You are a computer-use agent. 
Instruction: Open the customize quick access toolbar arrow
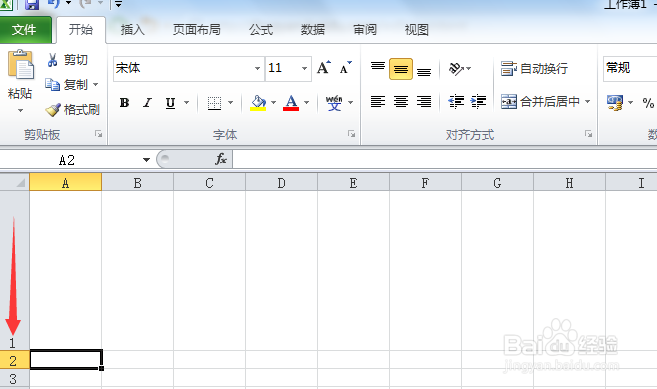pyautogui.click(x=119, y=5)
